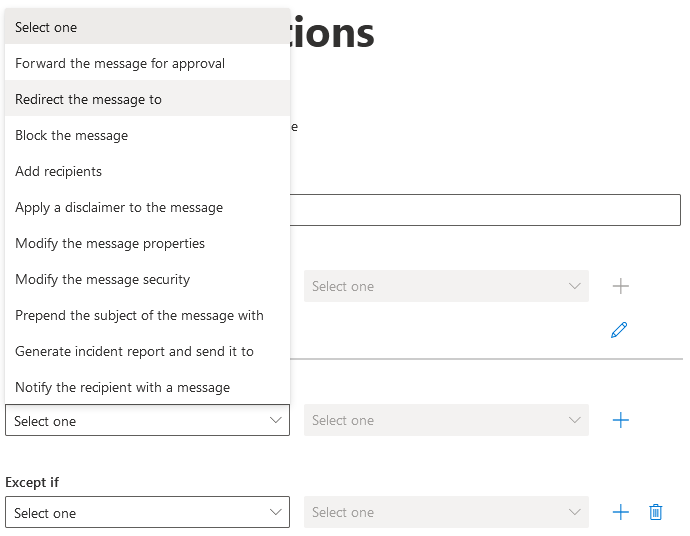
Task: Select "Generate incident report and send it to"
Action: tap(134, 351)
